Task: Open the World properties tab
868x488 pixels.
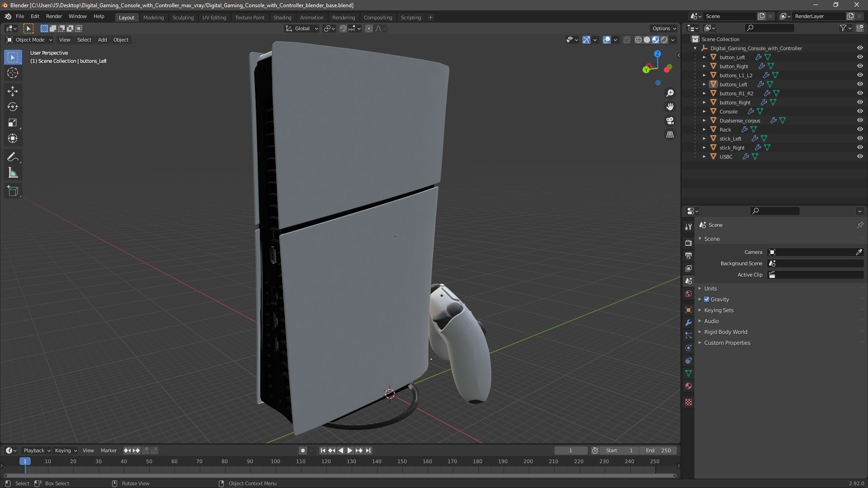Action: 689,294
